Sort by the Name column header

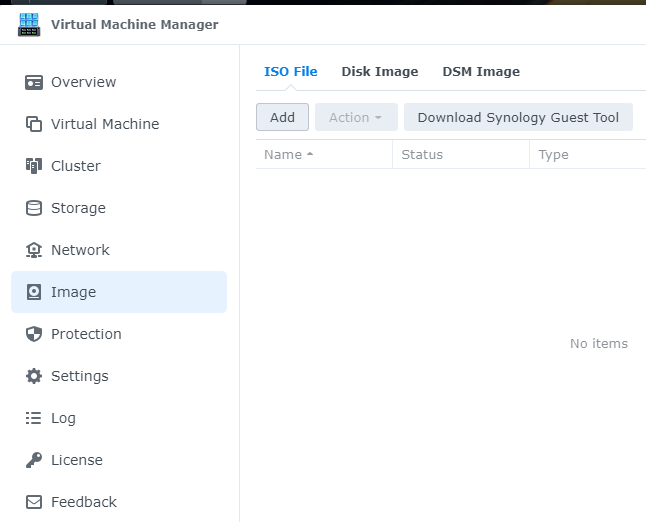pyautogui.click(x=324, y=154)
